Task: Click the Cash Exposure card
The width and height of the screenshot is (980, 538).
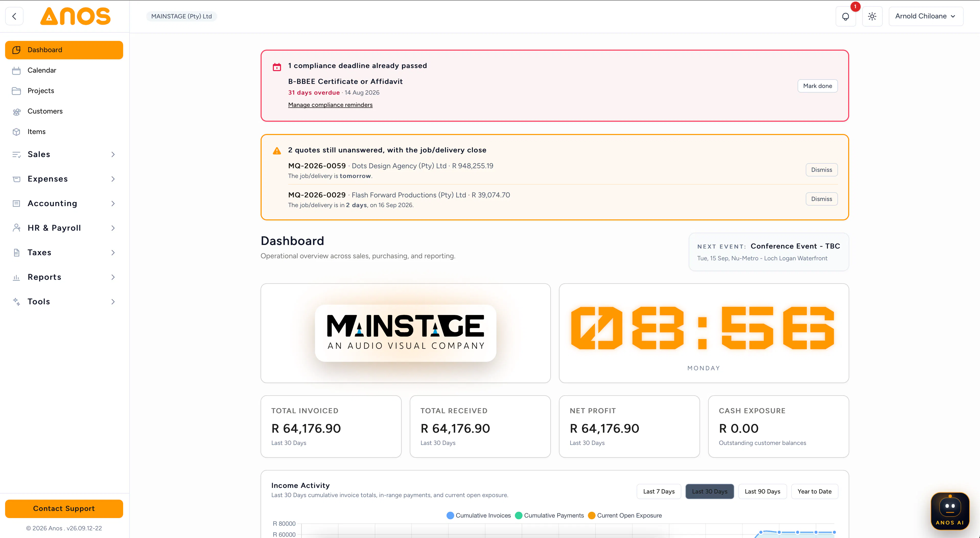Action: [778, 427]
